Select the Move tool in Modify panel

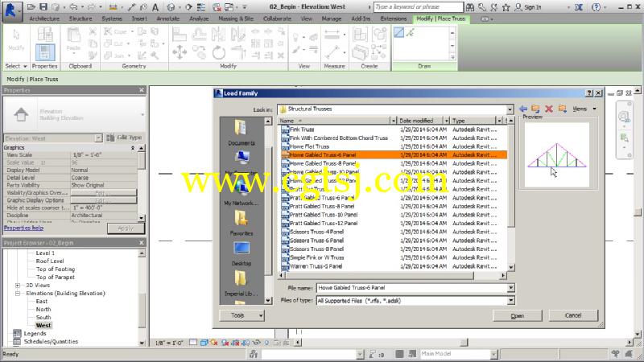(x=180, y=52)
